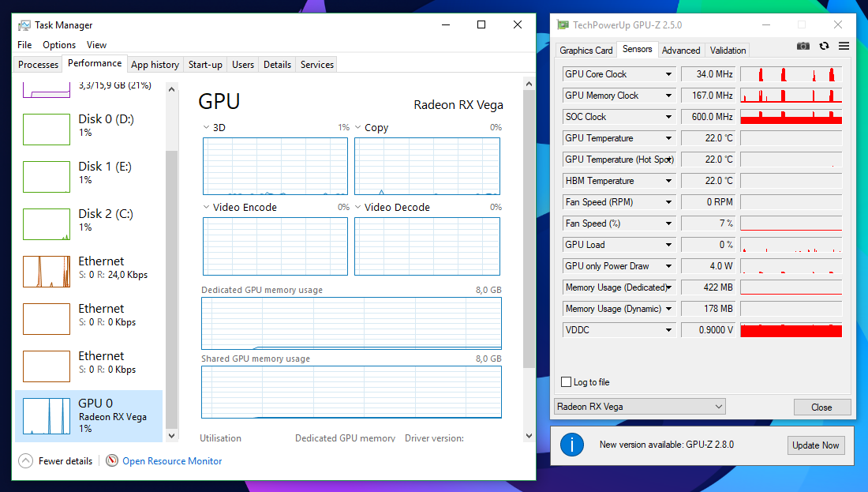The width and height of the screenshot is (868, 492).
Task: Open Memory Usage (Dynamic) dropdown
Action: pos(668,309)
